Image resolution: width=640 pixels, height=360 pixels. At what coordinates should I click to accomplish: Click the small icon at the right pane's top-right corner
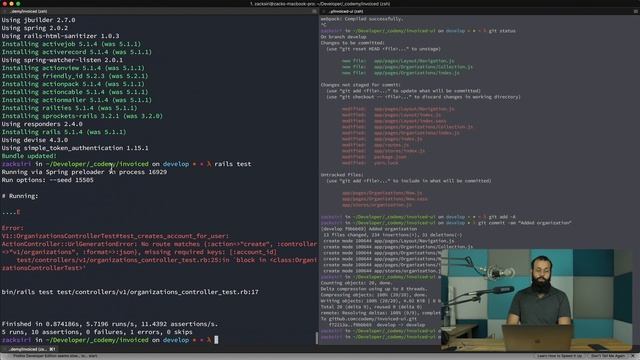[x=636, y=11]
